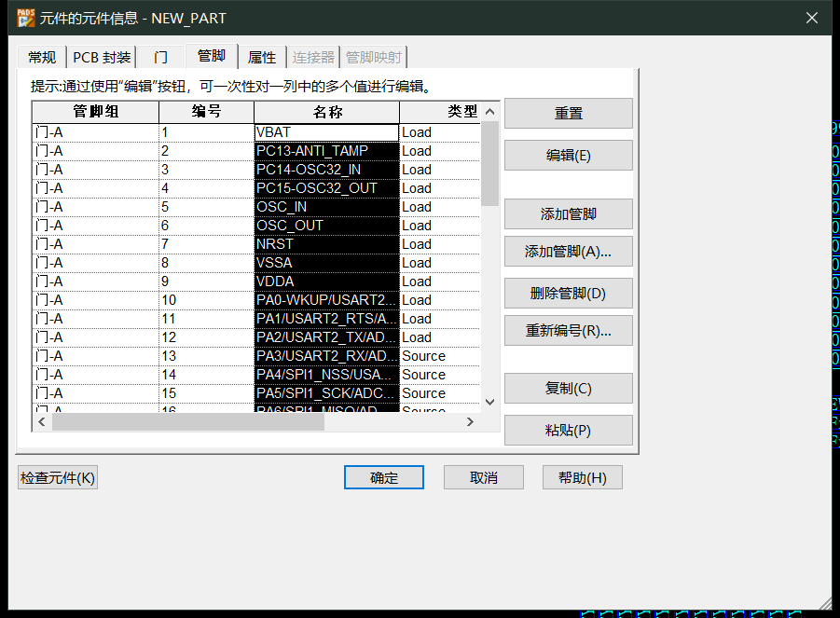Click the horizontal scroll left arrow
840x618 pixels.
[x=42, y=422]
